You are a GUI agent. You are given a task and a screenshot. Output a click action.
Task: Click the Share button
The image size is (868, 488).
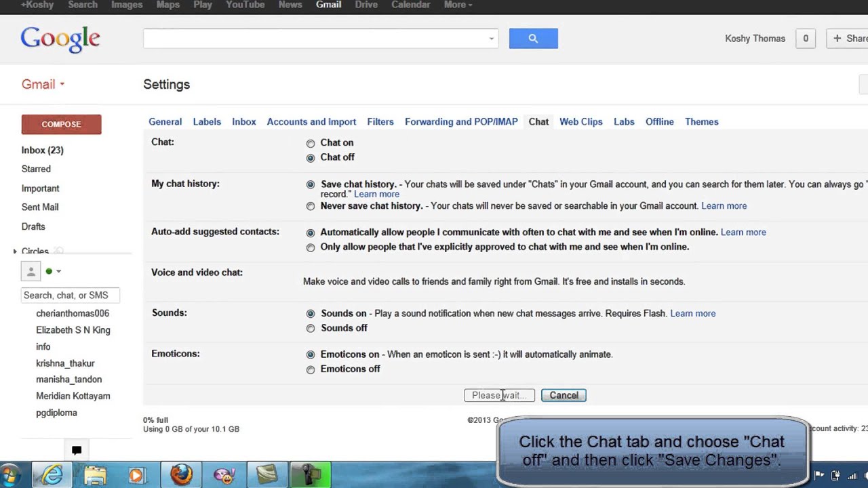[x=847, y=39]
